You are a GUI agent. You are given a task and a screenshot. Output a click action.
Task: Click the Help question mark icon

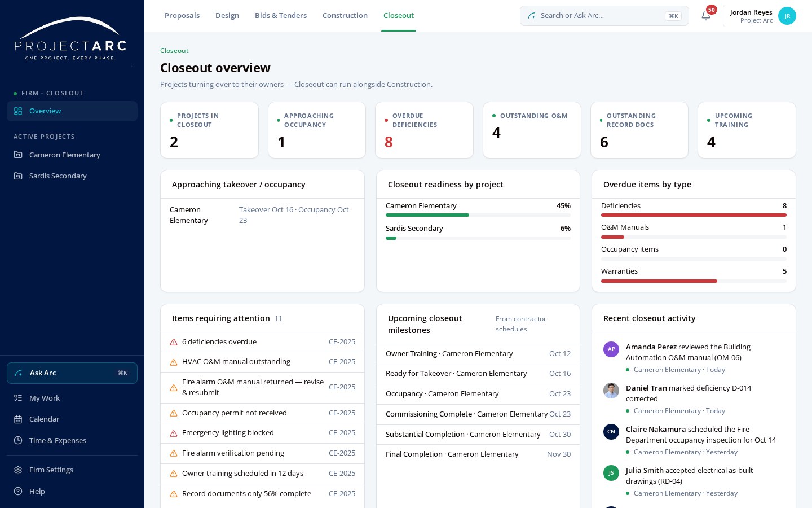click(18, 491)
